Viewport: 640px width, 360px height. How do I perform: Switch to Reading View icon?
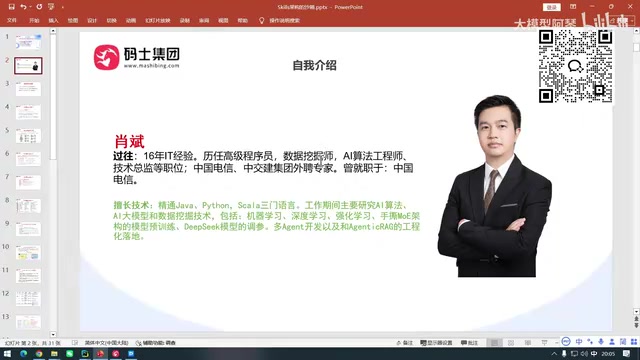528,343
